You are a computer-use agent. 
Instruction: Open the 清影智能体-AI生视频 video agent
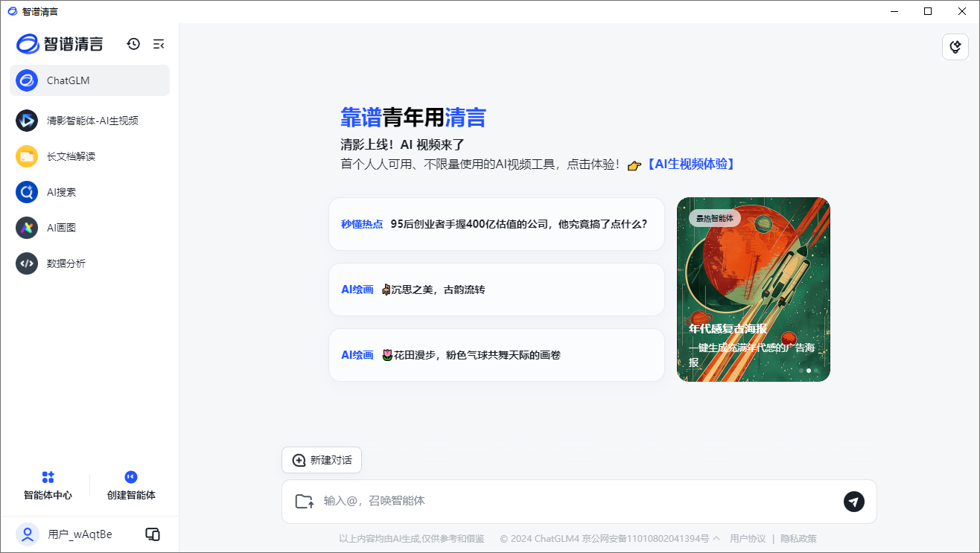click(x=89, y=120)
